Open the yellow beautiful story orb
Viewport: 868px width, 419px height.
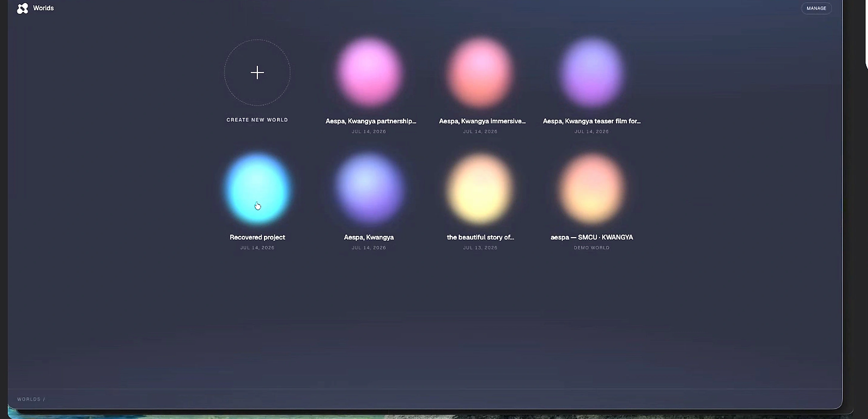coord(480,189)
